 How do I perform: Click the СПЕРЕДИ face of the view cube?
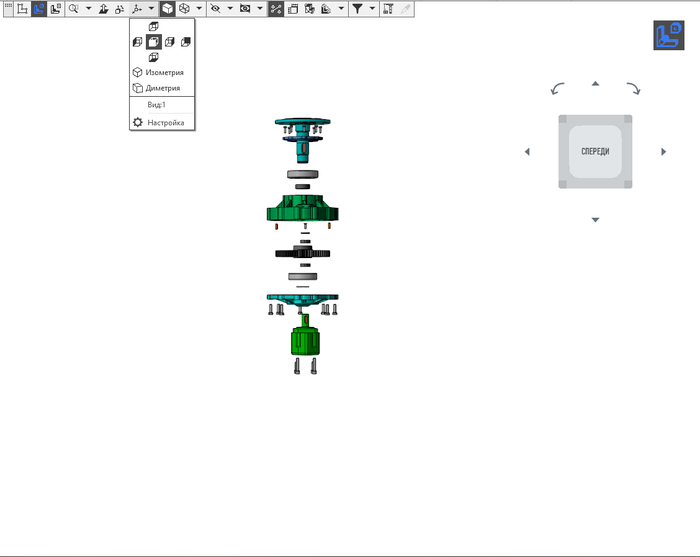click(595, 152)
